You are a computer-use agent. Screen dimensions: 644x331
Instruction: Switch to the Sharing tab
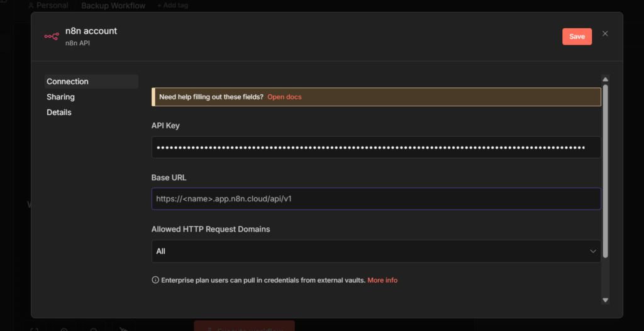[61, 97]
